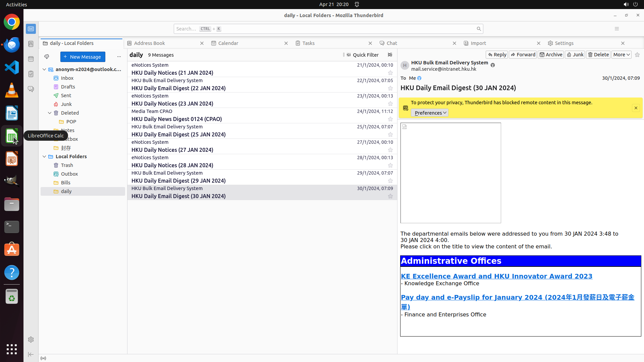
Task: Toggle the Quick Filter bar
Action: (x=362, y=55)
